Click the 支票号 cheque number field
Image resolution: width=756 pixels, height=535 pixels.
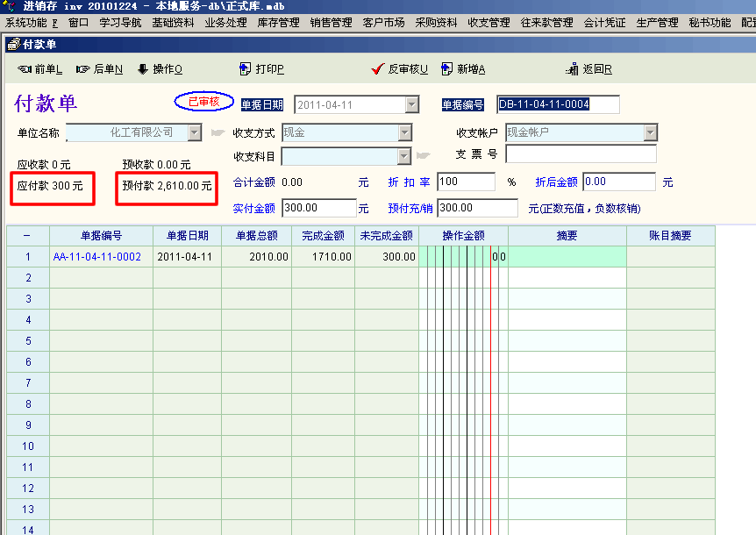click(x=580, y=154)
